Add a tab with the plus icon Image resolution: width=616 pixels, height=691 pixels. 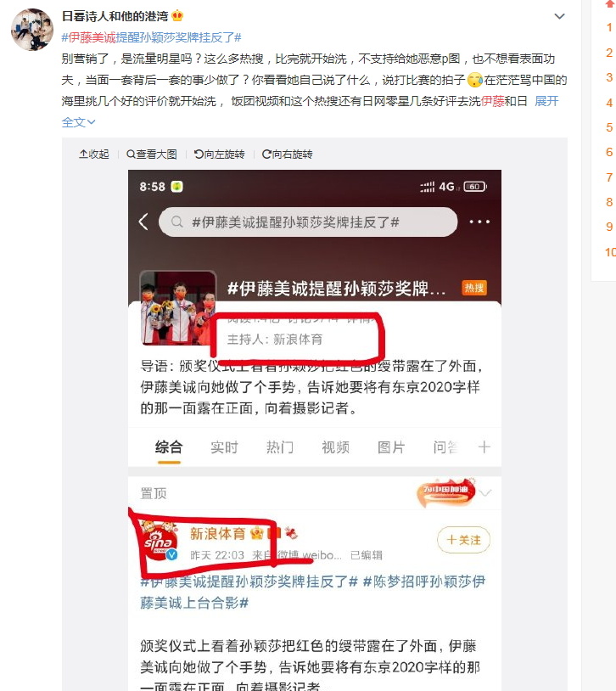[x=484, y=447]
